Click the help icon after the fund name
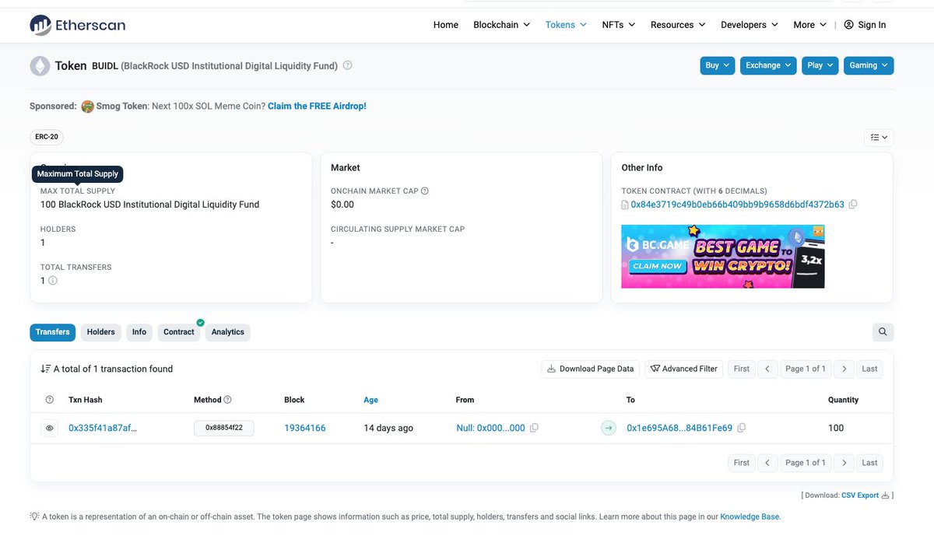 [347, 65]
